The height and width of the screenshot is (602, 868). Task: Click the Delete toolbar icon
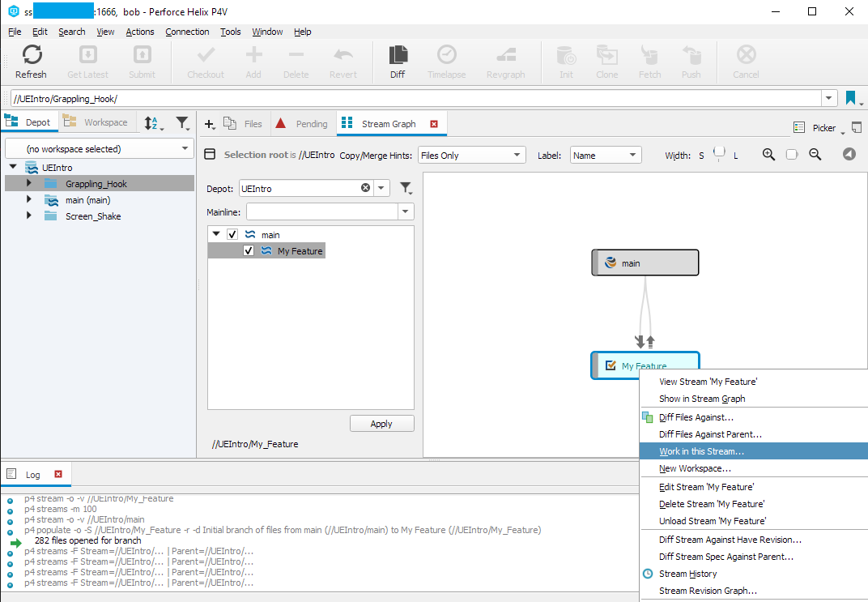pos(296,61)
